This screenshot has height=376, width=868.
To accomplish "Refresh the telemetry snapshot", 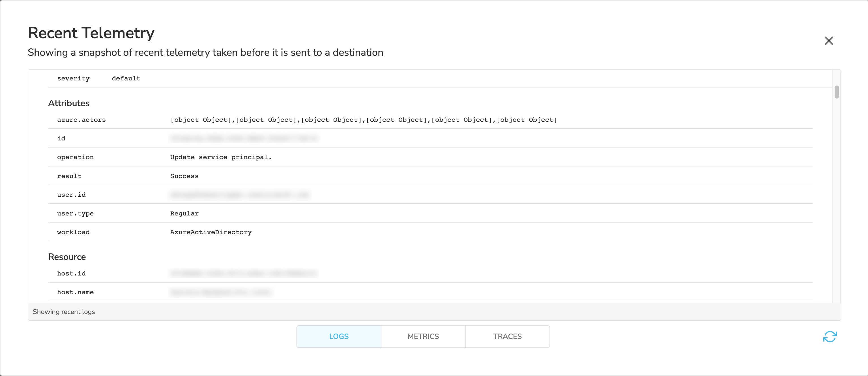I will point(830,337).
